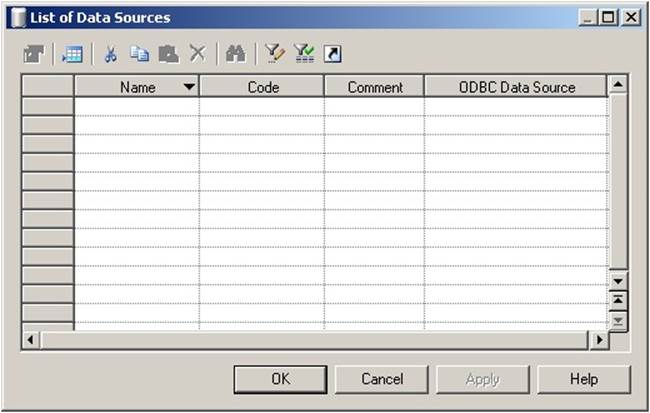Dismiss dialog with Cancel button

coord(382,379)
